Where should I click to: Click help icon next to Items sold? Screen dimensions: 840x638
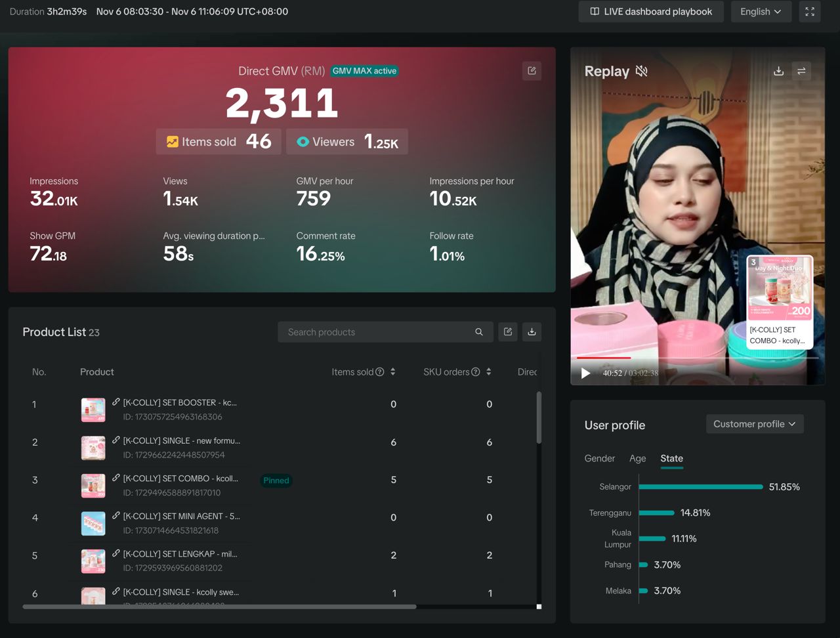(x=379, y=372)
